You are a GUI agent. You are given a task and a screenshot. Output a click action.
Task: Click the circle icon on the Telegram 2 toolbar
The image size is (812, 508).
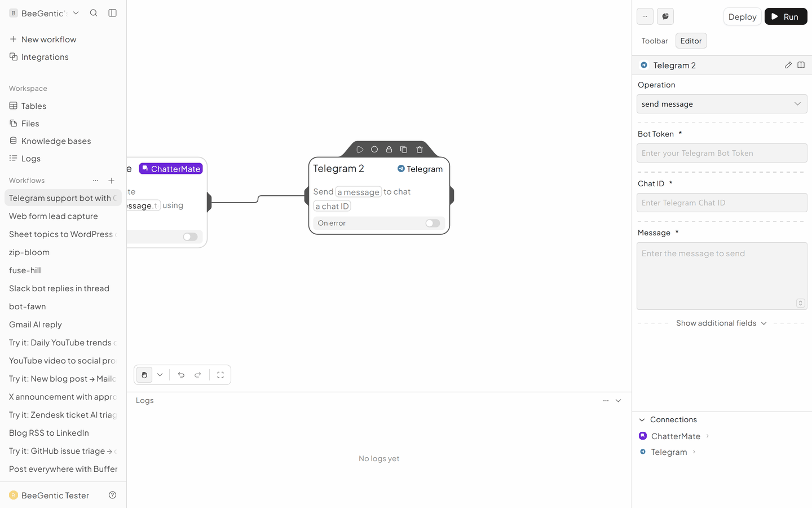374,150
